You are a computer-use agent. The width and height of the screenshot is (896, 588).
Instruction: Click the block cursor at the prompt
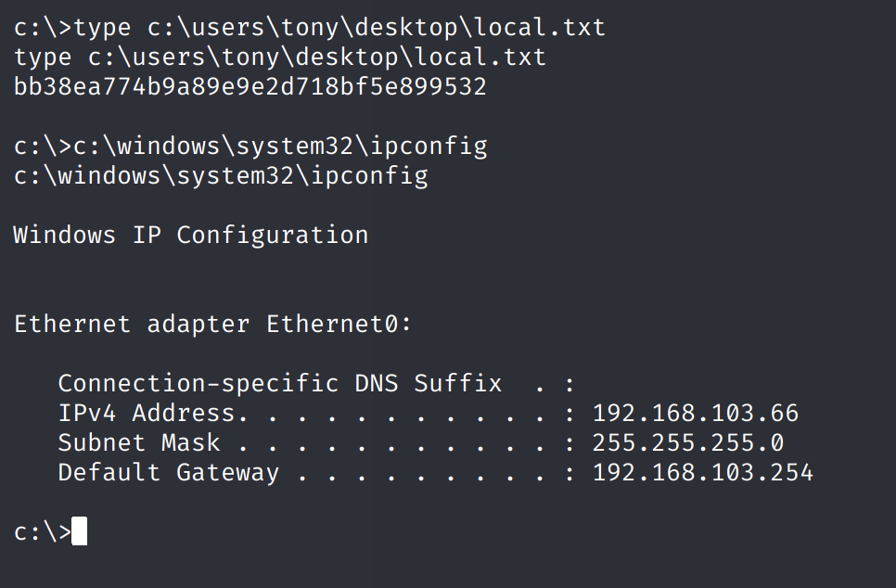[x=80, y=530]
